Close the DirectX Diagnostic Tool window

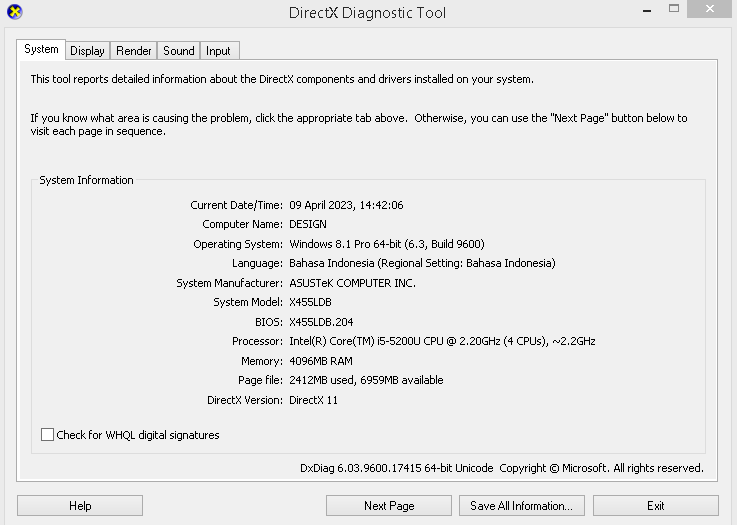click(710, 9)
